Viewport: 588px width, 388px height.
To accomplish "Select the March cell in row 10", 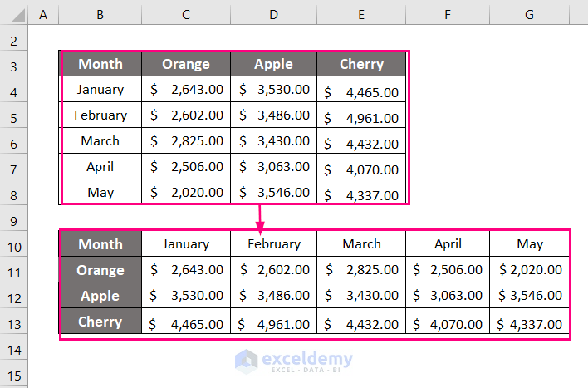I will pyautogui.click(x=361, y=244).
